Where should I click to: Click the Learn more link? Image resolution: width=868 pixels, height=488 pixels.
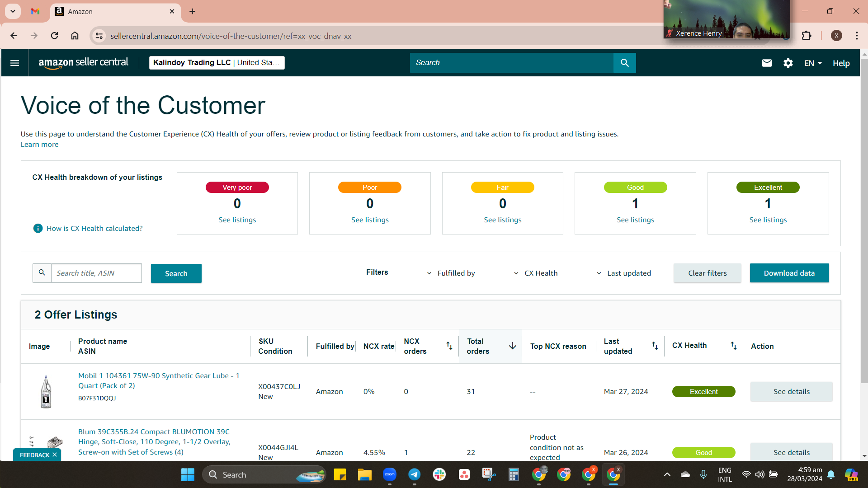click(x=39, y=145)
